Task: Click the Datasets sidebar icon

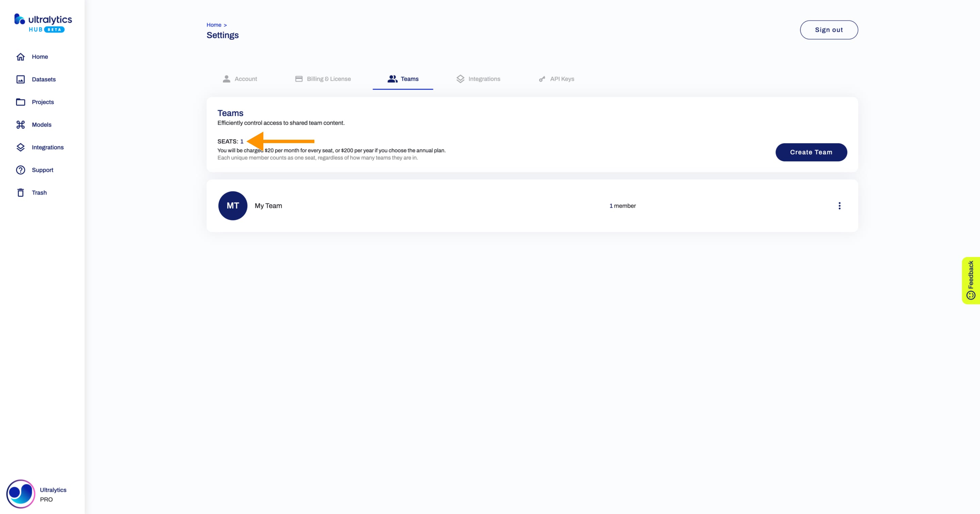Action: (21, 79)
